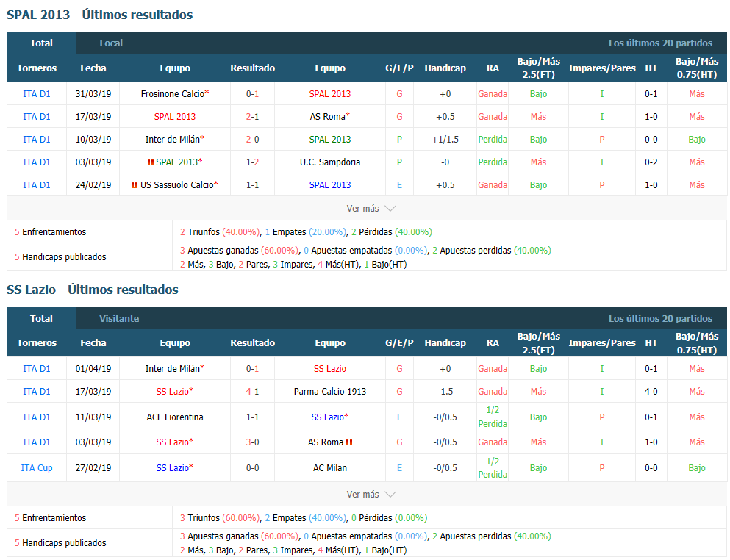Click SS Lazio in the AC Milan row

pyautogui.click(x=172, y=468)
